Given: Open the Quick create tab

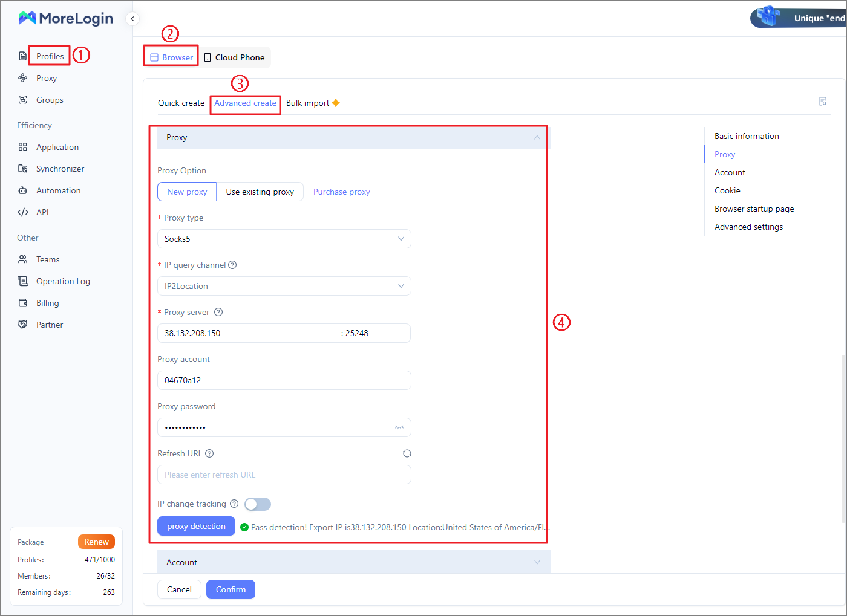Looking at the screenshot, I should point(181,103).
